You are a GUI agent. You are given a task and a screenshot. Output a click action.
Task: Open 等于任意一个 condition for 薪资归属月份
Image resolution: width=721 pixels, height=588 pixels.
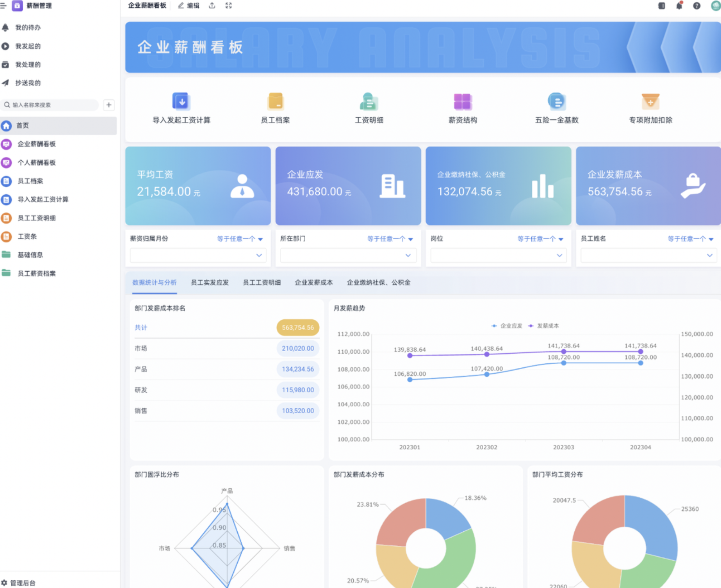tap(240, 239)
